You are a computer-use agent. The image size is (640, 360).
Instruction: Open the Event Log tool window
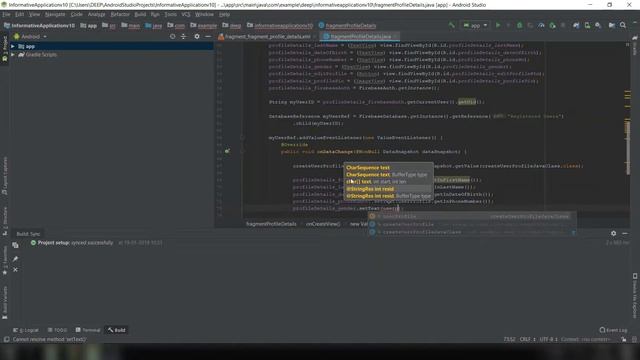tap(613, 330)
